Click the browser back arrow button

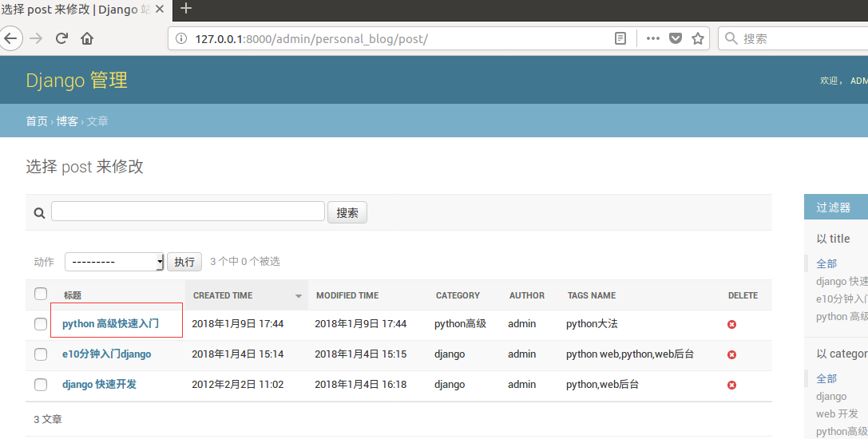click(10, 38)
